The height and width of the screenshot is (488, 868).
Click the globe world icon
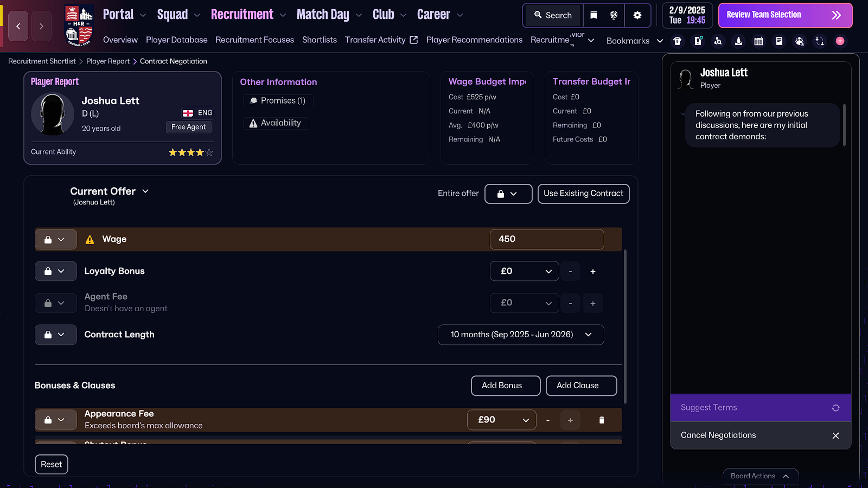click(x=614, y=15)
